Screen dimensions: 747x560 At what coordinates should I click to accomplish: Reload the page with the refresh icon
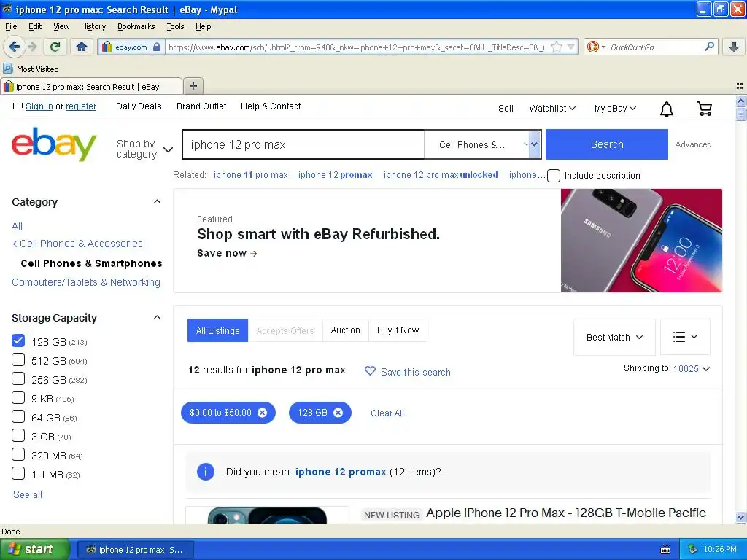[x=55, y=47]
